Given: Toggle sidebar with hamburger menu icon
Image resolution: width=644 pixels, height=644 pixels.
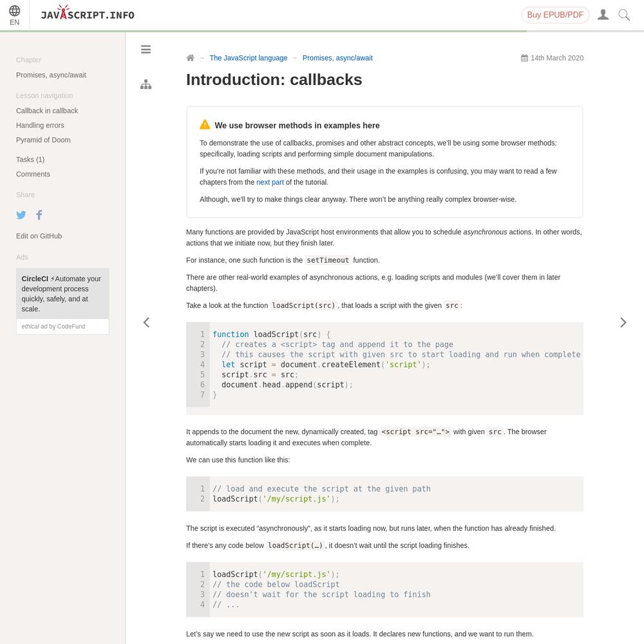Looking at the screenshot, I should [x=146, y=50].
